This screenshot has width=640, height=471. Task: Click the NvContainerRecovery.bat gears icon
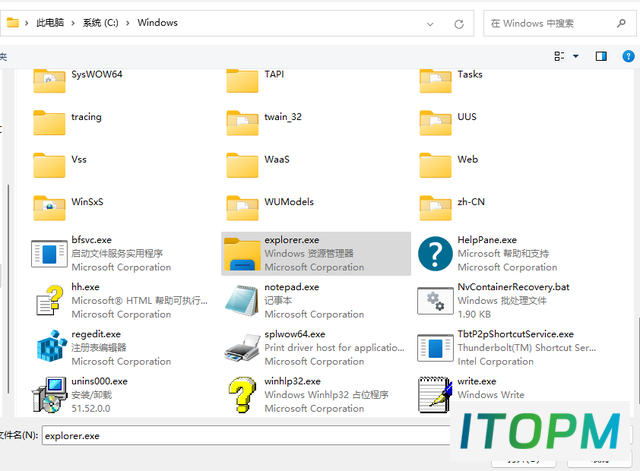(436, 301)
